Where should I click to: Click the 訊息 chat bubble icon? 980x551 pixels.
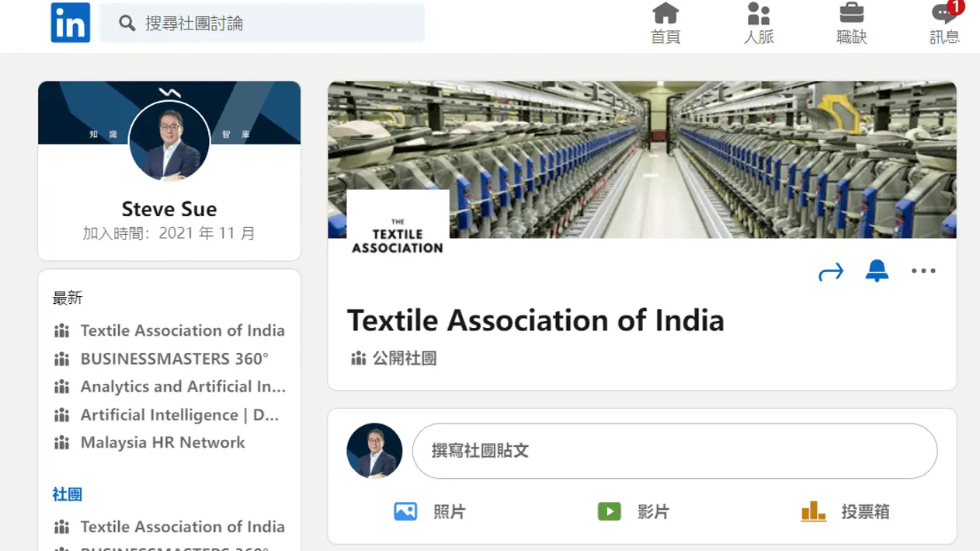(944, 14)
